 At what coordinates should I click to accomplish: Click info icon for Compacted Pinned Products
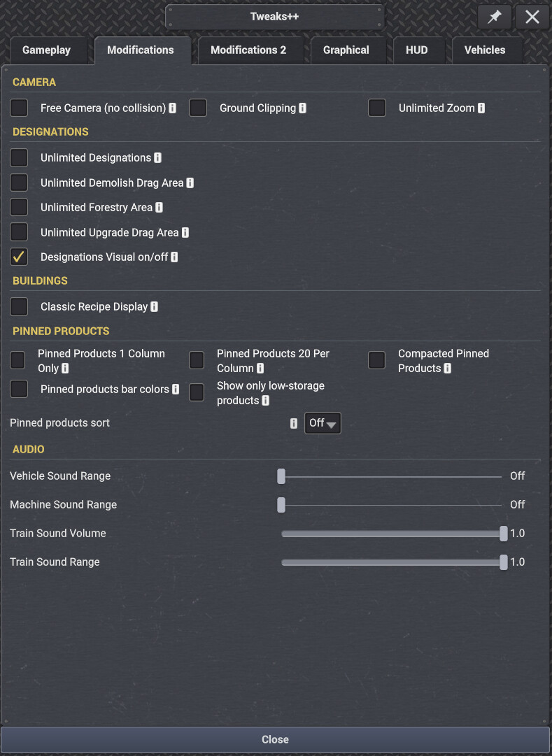(447, 369)
